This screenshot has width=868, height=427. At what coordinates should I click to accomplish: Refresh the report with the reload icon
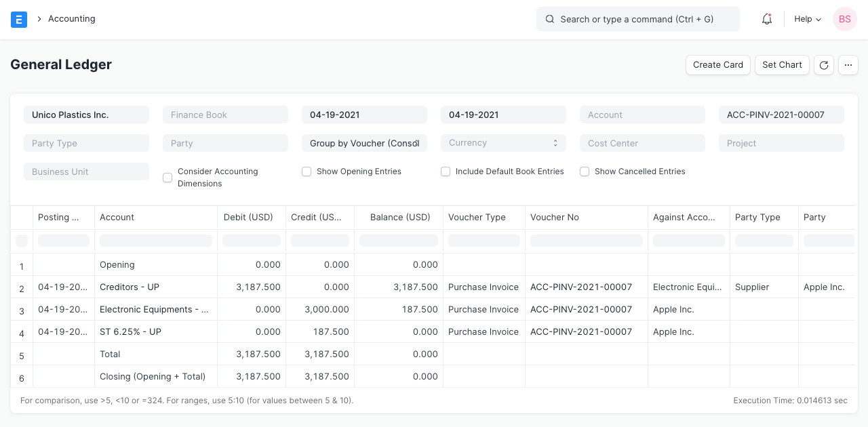point(823,65)
